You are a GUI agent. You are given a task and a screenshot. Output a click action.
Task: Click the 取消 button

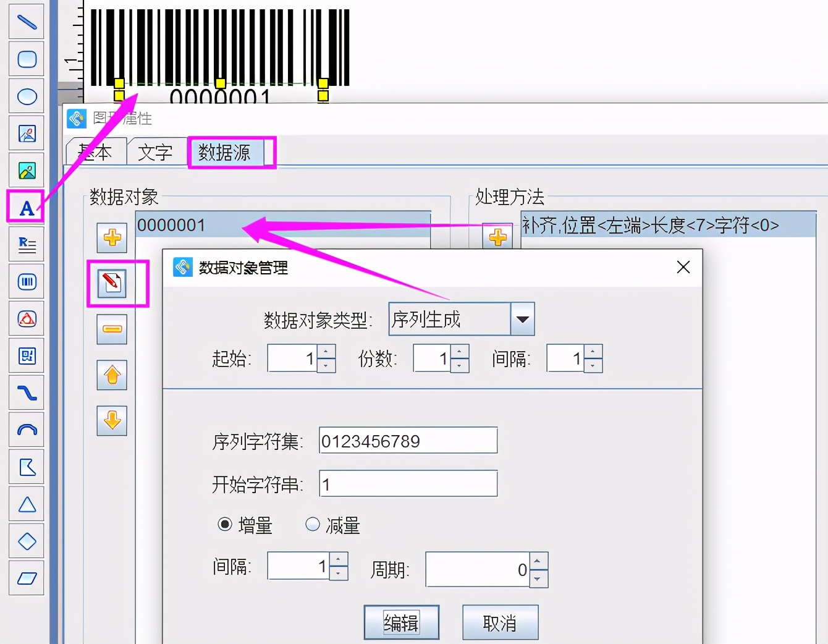click(x=501, y=622)
